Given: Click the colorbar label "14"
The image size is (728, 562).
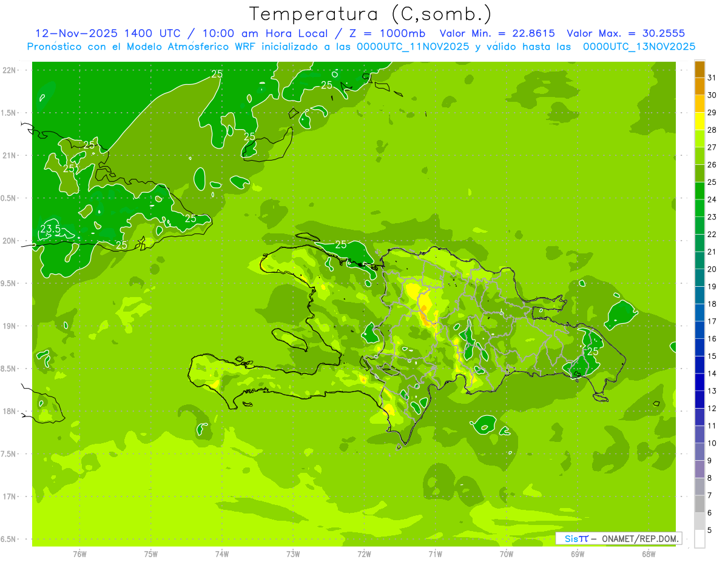Looking at the screenshot, I should (x=712, y=373).
